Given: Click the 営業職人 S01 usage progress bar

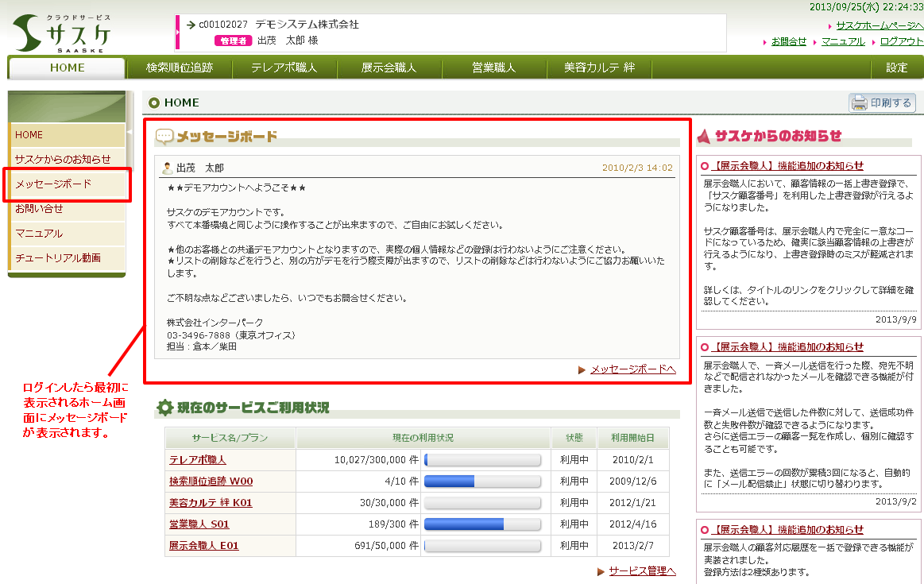Looking at the screenshot, I should tap(482, 524).
